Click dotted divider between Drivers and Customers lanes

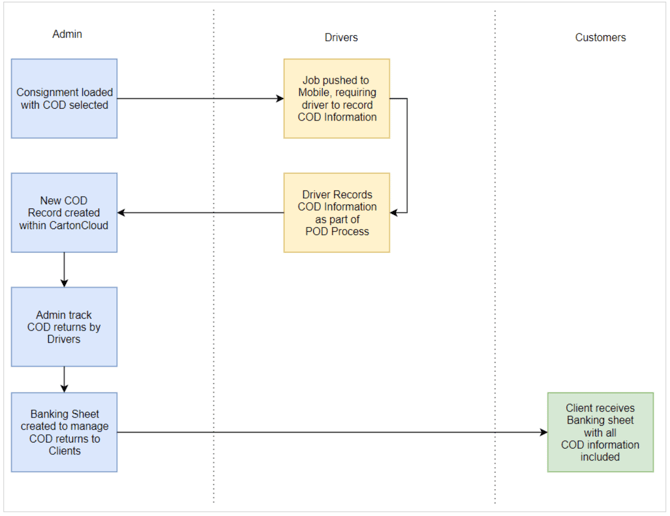495,300
